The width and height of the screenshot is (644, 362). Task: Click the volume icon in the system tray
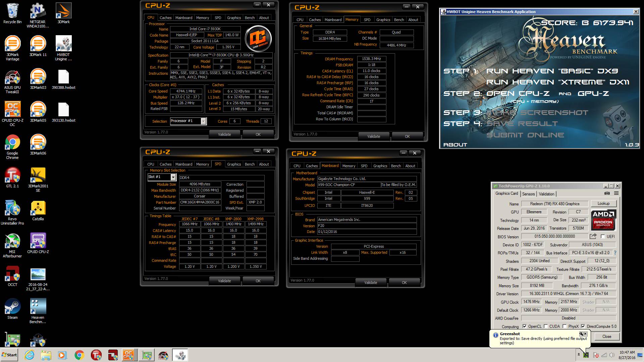coord(612,355)
